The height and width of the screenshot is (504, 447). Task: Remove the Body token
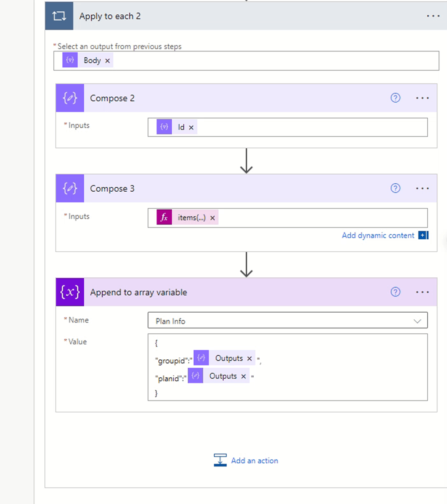[108, 60]
